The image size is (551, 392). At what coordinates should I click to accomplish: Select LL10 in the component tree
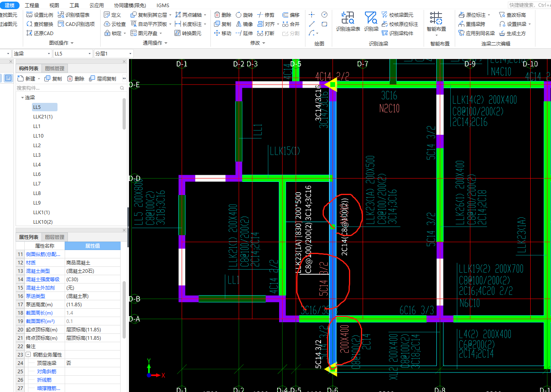[x=38, y=136]
